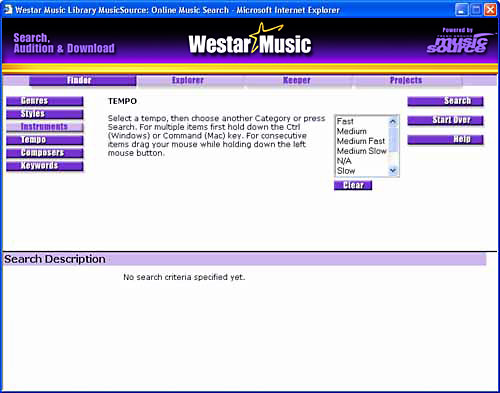Go to the Projects tab
Viewport: 500px width, 393px height.
[406, 80]
